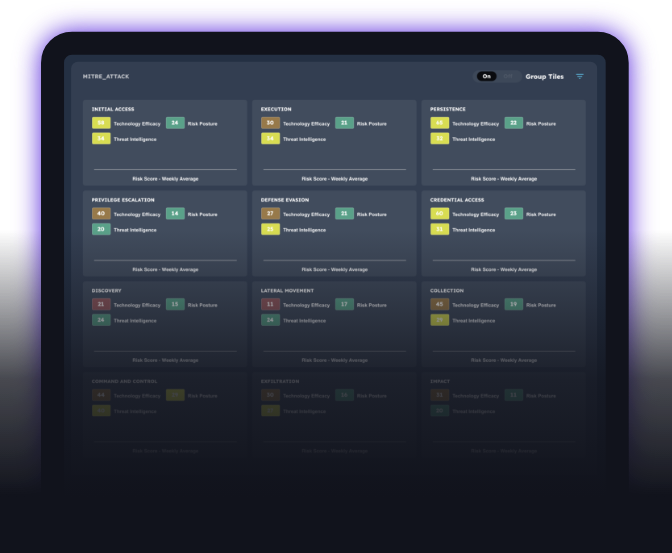Click Risk Score Weekly Average in Initial Access
The image size is (672, 553).
coord(165,179)
